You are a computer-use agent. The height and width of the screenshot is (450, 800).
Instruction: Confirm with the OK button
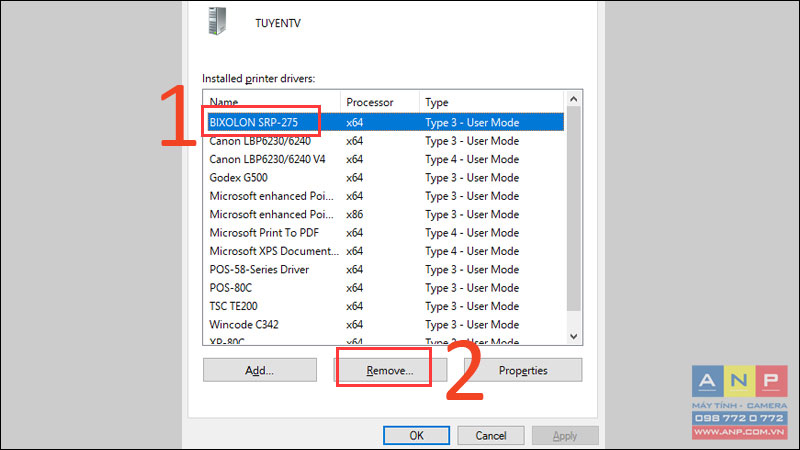coord(416,435)
